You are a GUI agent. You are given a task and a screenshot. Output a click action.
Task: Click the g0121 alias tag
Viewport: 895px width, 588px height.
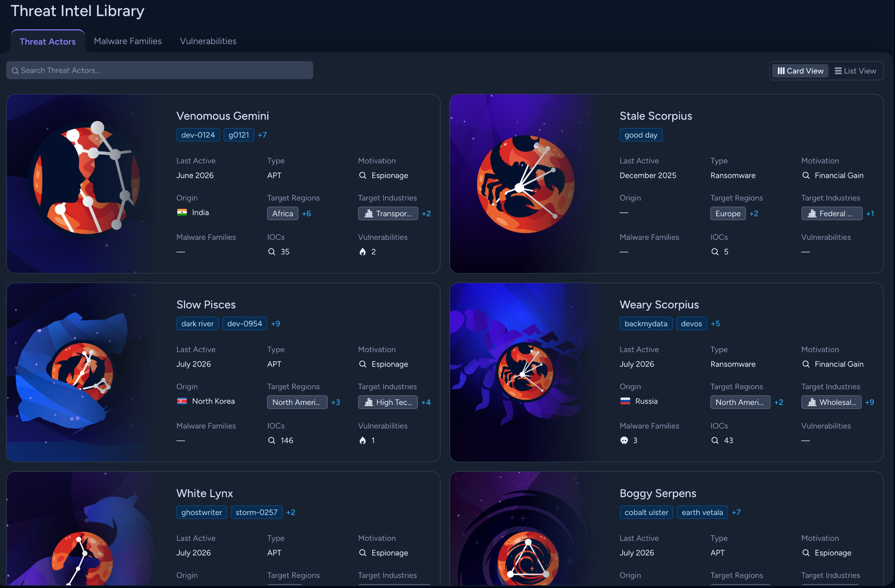239,135
